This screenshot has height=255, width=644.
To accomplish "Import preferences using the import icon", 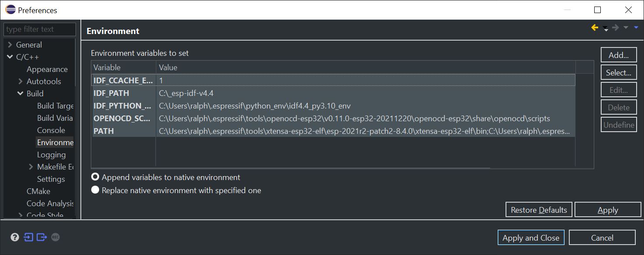I will point(28,237).
